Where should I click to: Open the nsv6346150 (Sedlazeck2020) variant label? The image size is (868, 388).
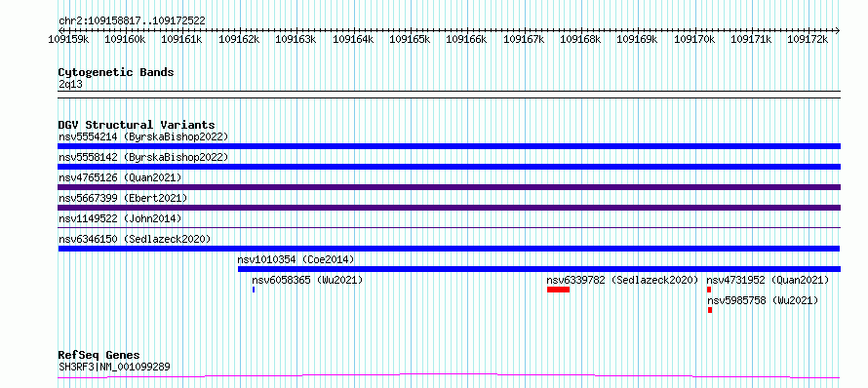click(x=135, y=239)
